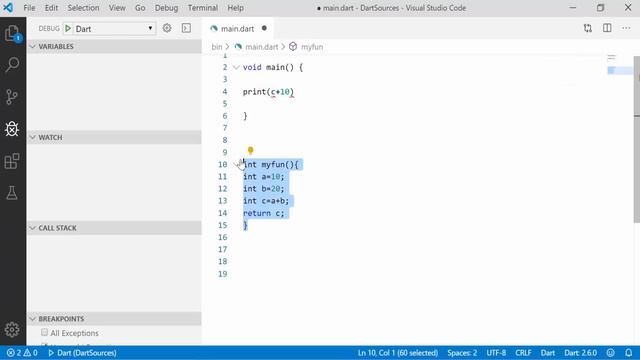The height and width of the screenshot is (360, 640).
Task: Change indentation via Spaces: 2
Action: click(462, 353)
